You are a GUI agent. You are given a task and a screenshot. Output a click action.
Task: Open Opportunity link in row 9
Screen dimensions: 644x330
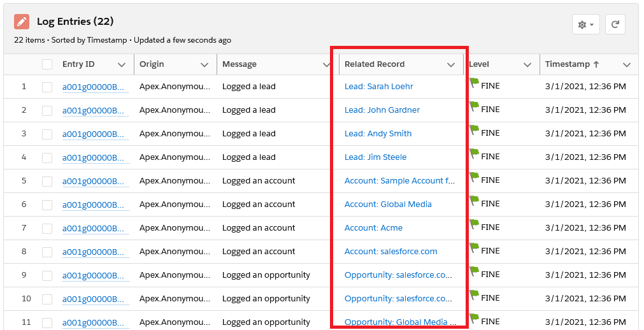[x=398, y=275]
